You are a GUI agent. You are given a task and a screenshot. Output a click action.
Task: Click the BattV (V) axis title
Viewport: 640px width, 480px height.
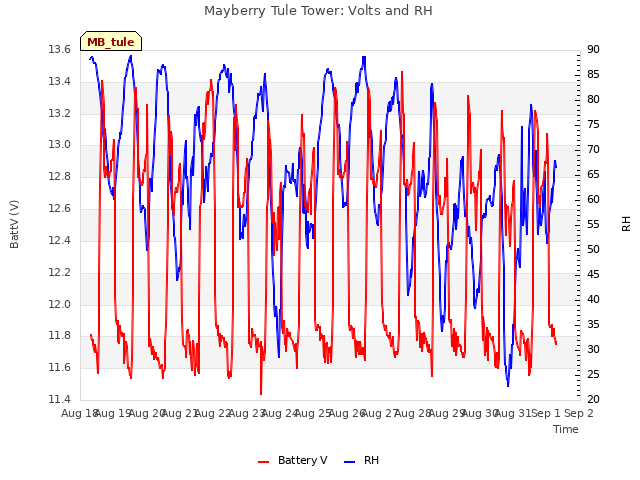[14, 224]
